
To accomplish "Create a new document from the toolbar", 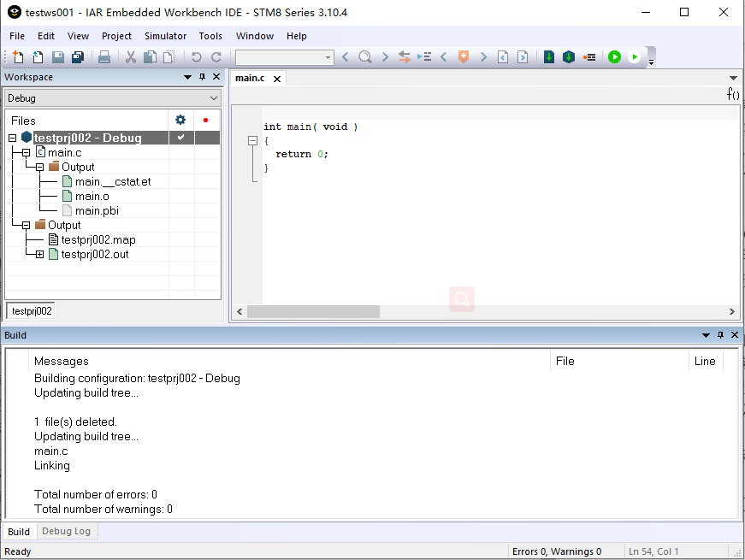I will pyautogui.click(x=18, y=57).
